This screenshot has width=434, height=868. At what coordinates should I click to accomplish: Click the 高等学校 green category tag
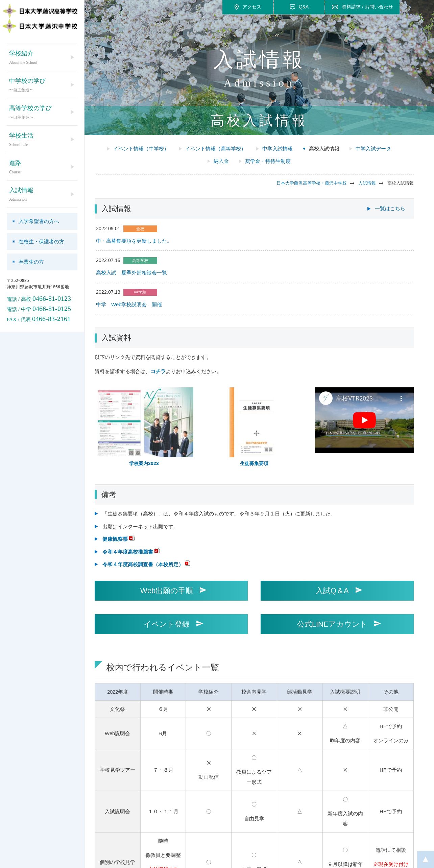pyautogui.click(x=140, y=261)
